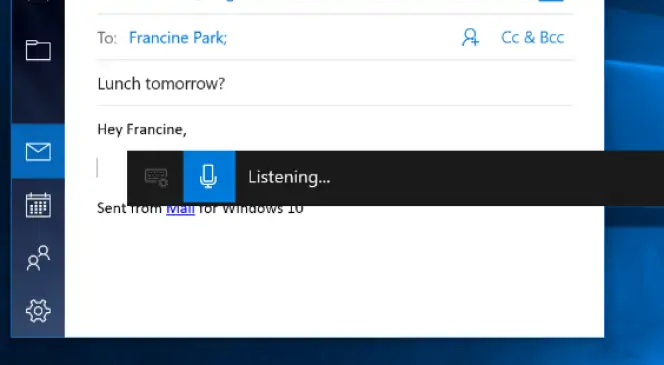
Task: Switch to the Calendar app icon
Action: click(38, 205)
